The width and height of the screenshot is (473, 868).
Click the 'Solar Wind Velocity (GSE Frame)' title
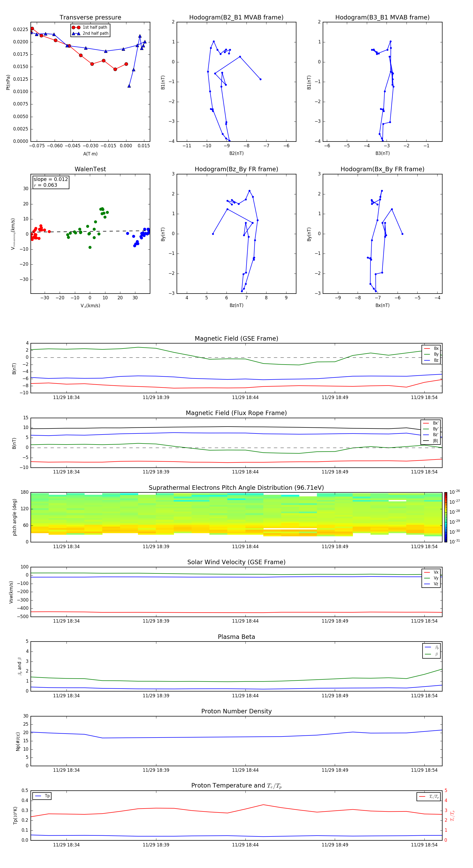click(236, 562)
